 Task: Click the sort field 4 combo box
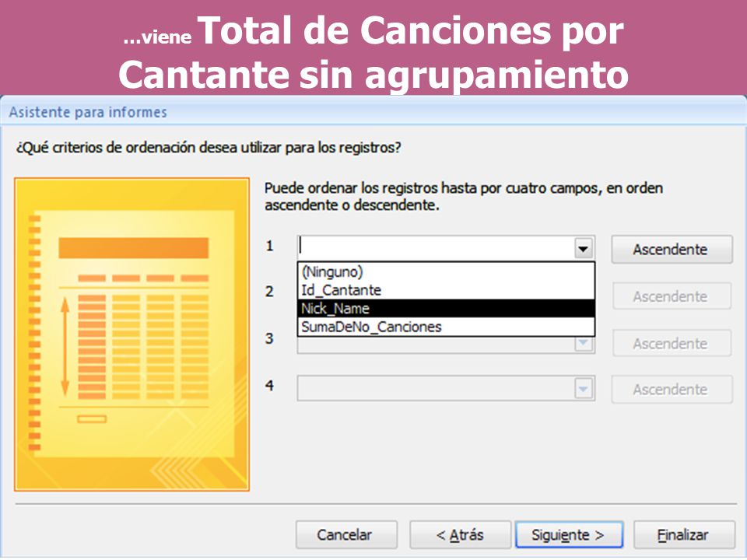(x=446, y=389)
